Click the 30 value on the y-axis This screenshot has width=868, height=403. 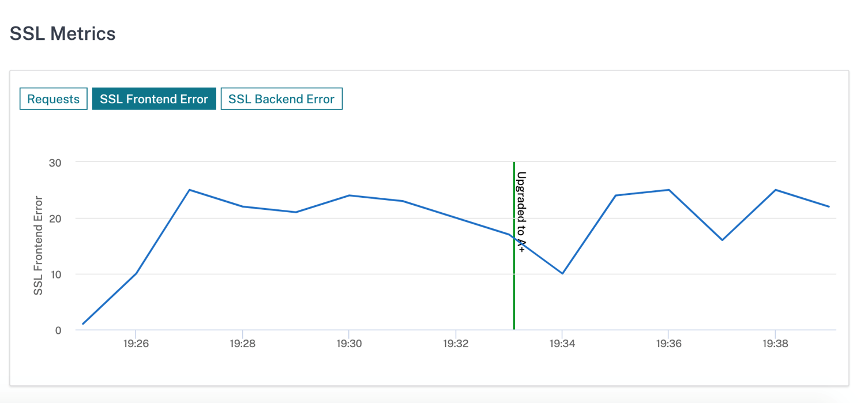coord(55,163)
